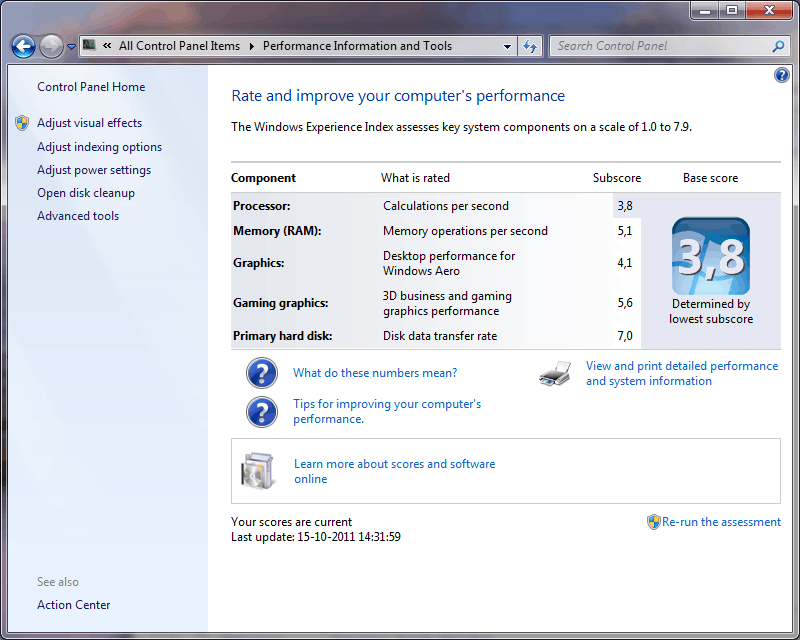Learn more about scores and software online
This screenshot has height=640, width=800.
(x=394, y=472)
